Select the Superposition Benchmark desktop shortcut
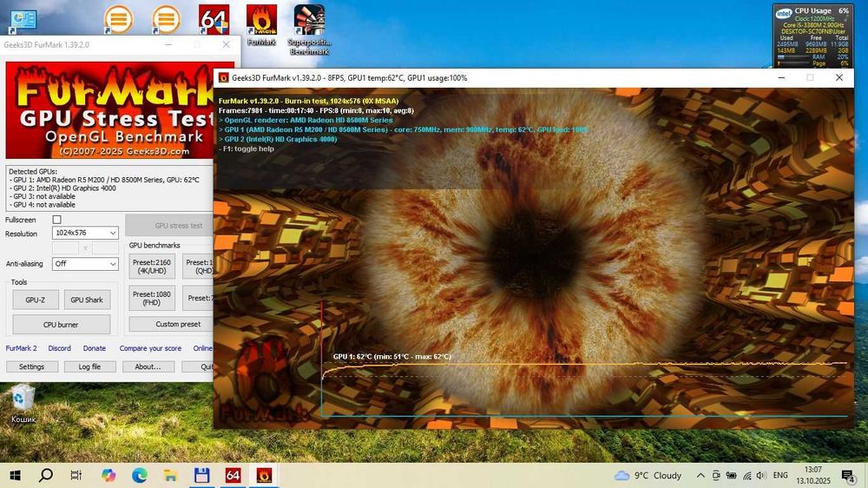 pyautogui.click(x=310, y=30)
